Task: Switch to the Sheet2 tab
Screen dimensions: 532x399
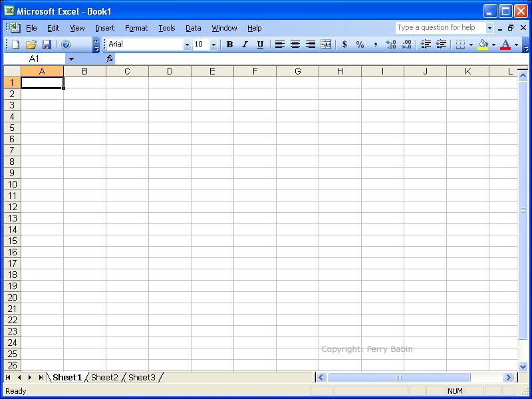Action: pyautogui.click(x=104, y=377)
